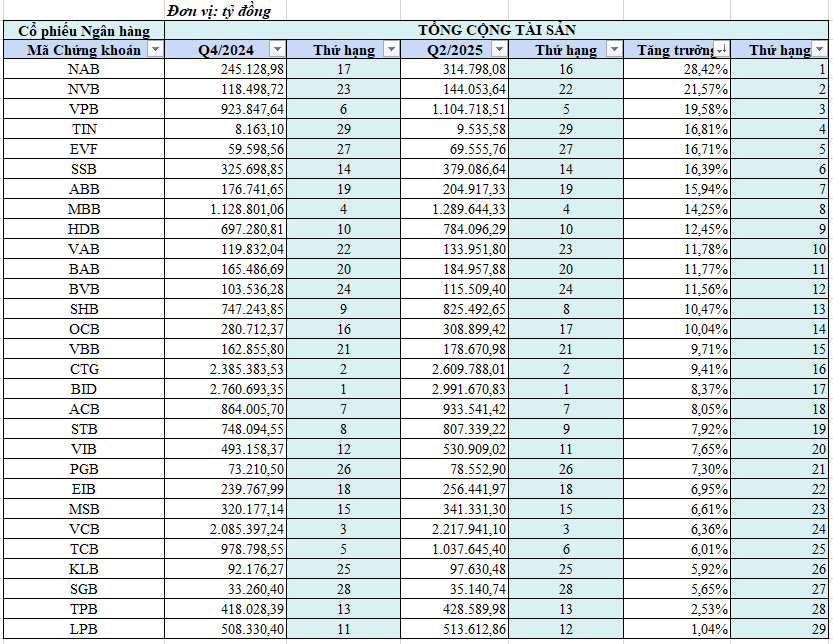Select the TIN ticker cell

coord(84,129)
